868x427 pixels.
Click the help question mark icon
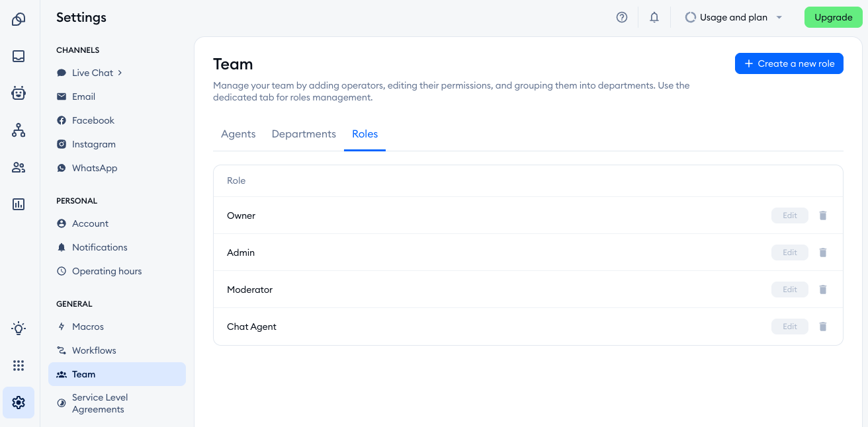(x=622, y=18)
